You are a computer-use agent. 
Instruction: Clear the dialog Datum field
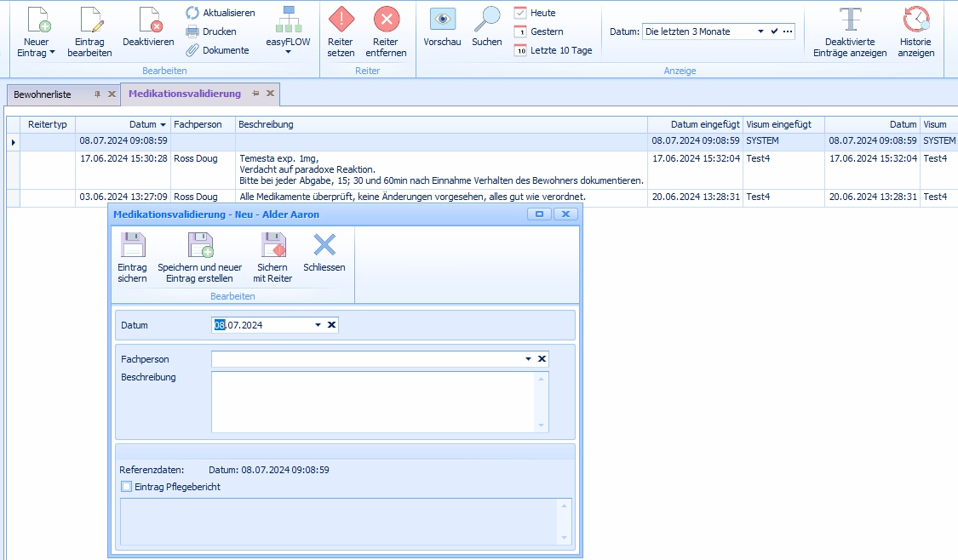click(x=332, y=325)
